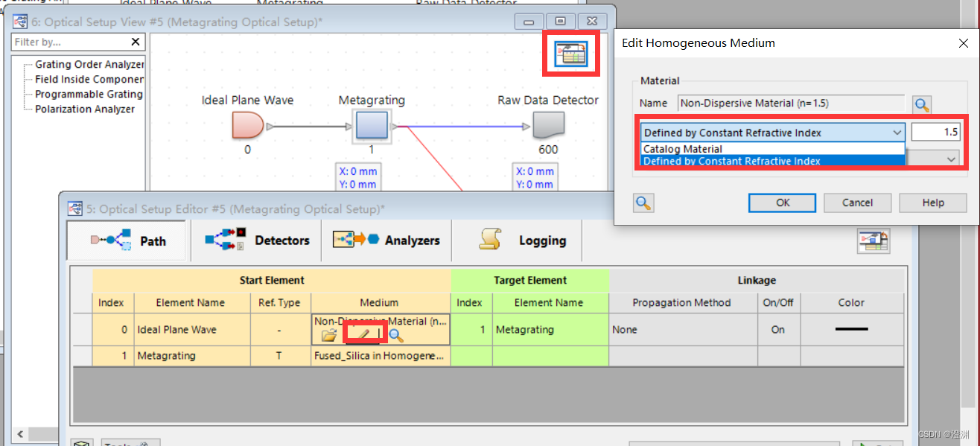Cancel the Edit Homogeneous Medium dialog

857,203
